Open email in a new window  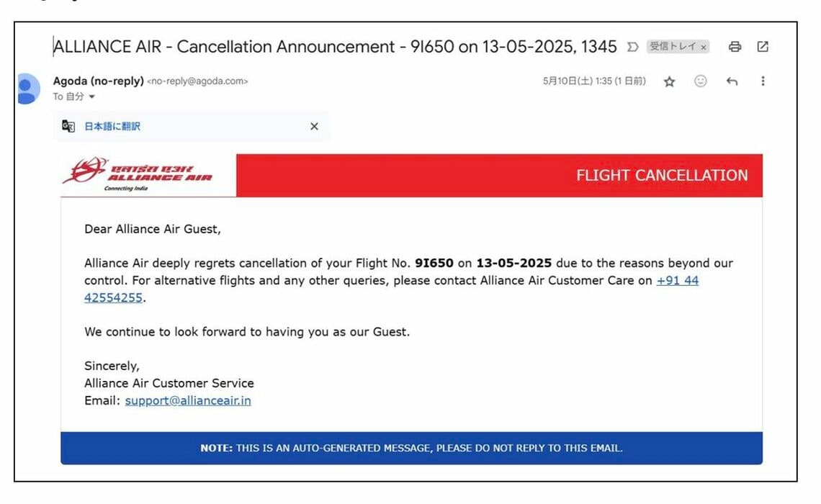[763, 47]
